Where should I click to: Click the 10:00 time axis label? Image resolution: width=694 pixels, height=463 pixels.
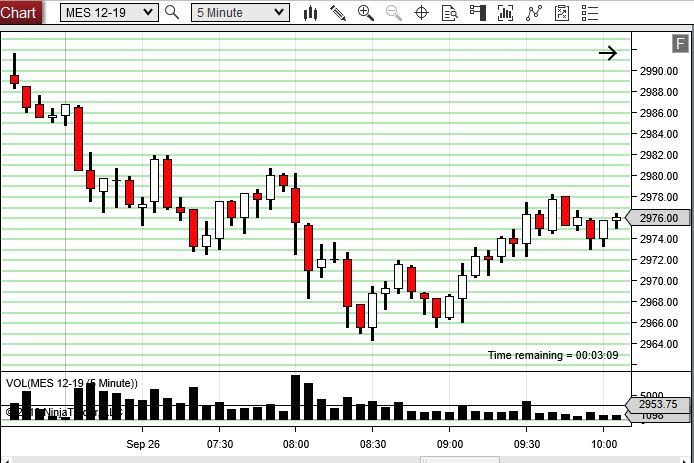tap(604, 444)
